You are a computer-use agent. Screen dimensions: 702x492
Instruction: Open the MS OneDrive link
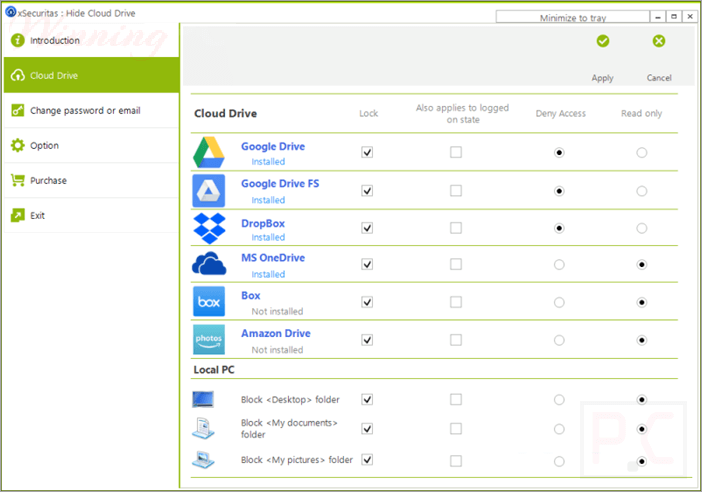(273, 258)
